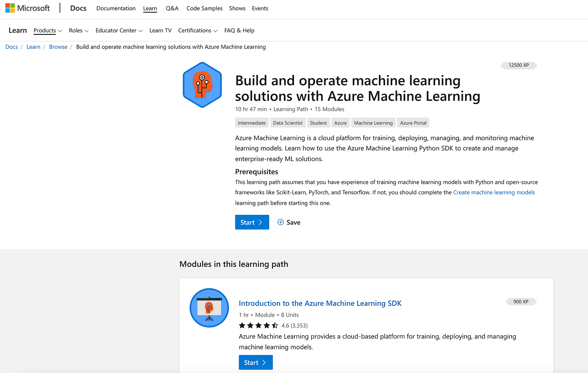Image resolution: width=588 pixels, height=373 pixels.
Task: Open Shows in the top navigation
Action: tap(237, 8)
